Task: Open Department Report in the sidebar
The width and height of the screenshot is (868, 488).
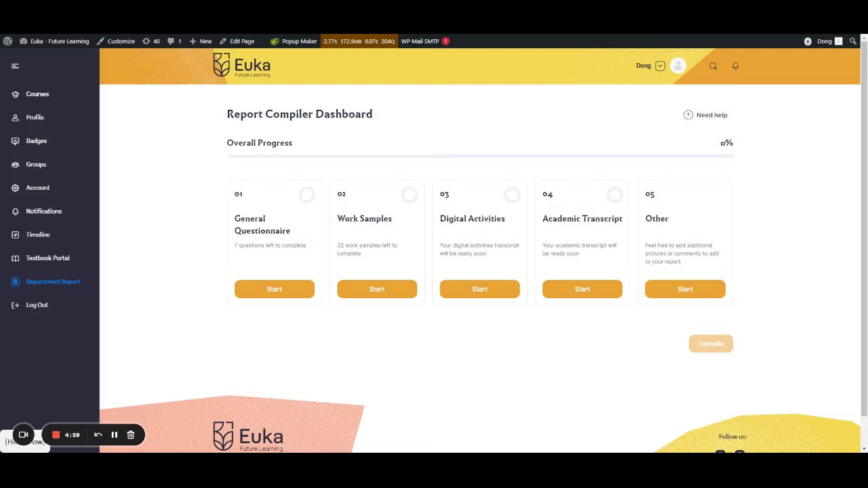Action: point(53,282)
